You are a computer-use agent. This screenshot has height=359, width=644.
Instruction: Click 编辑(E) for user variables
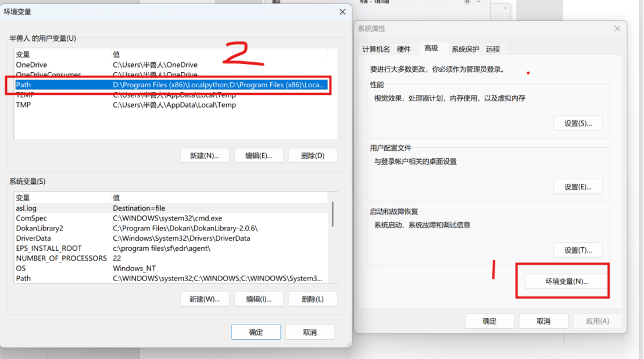(x=259, y=155)
